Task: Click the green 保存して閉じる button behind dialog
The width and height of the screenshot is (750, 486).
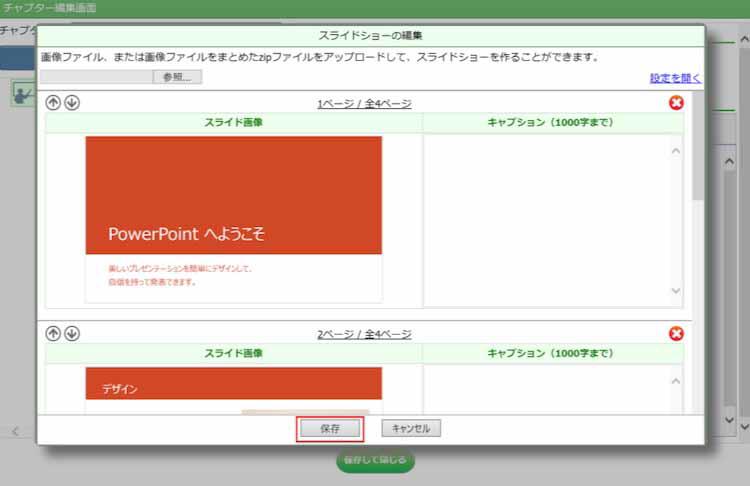Action: click(x=375, y=460)
